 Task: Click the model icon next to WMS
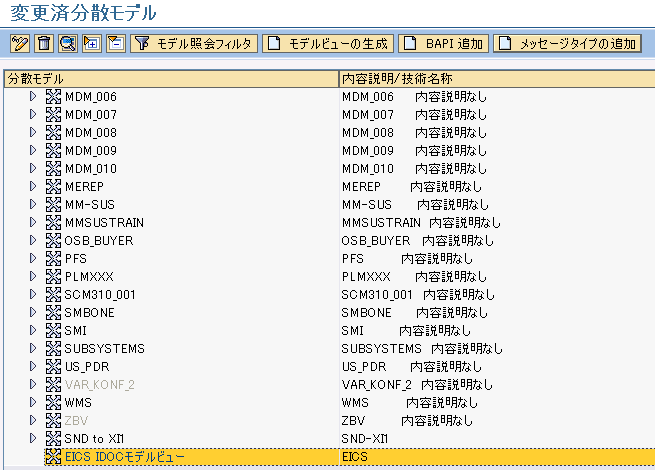pyautogui.click(x=54, y=403)
